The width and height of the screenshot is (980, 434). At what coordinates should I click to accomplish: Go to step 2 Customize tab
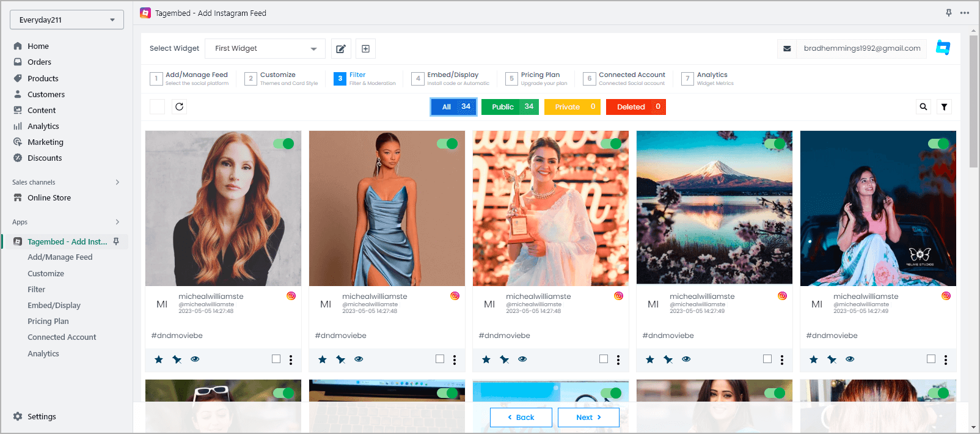coord(282,79)
